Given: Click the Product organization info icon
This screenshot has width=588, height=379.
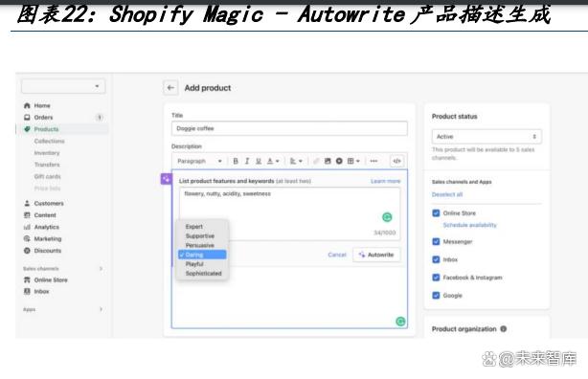Looking at the screenshot, I should coord(504,329).
